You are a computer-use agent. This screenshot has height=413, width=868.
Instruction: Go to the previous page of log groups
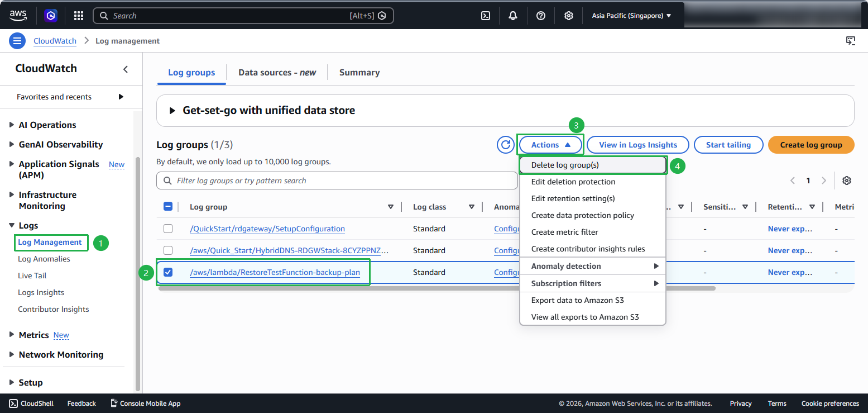792,181
